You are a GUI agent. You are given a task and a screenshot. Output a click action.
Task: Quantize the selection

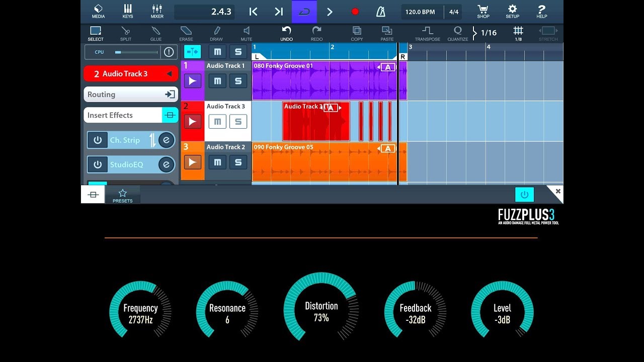[458, 34]
